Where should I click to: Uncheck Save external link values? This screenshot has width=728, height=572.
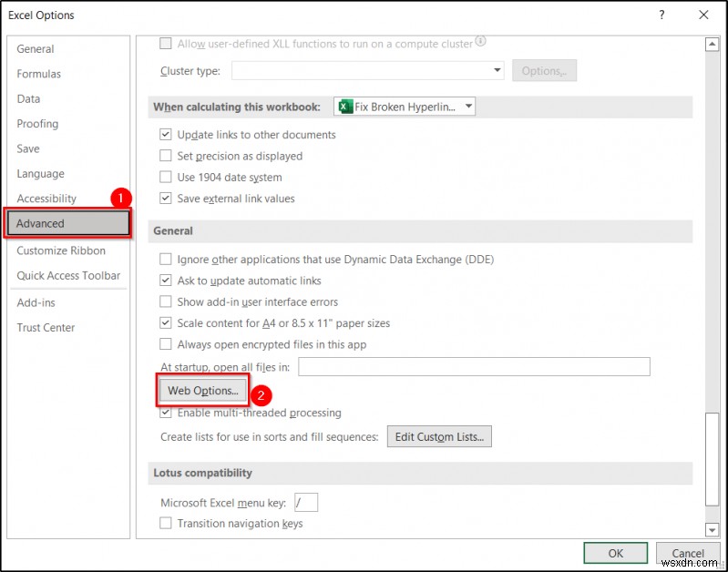point(165,199)
